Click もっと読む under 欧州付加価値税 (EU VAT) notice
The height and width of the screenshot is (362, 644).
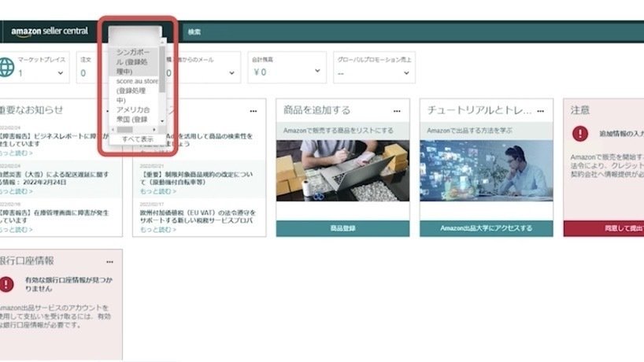158,230
